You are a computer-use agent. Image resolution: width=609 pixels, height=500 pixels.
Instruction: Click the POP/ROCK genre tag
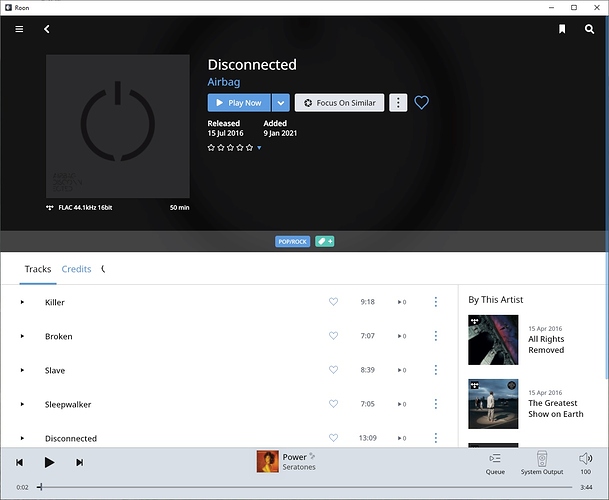(x=292, y=242)
